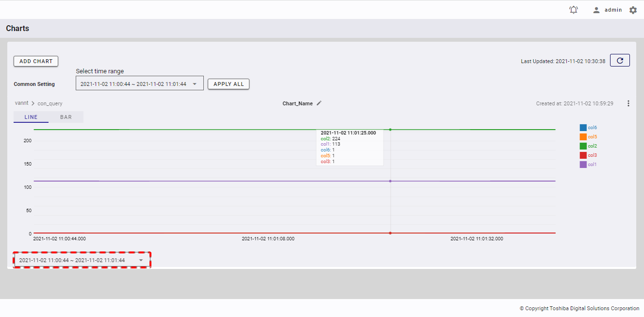
Task: Edit chart name with pencil icon
Action: pyautogui.click(x=319, y=103)
